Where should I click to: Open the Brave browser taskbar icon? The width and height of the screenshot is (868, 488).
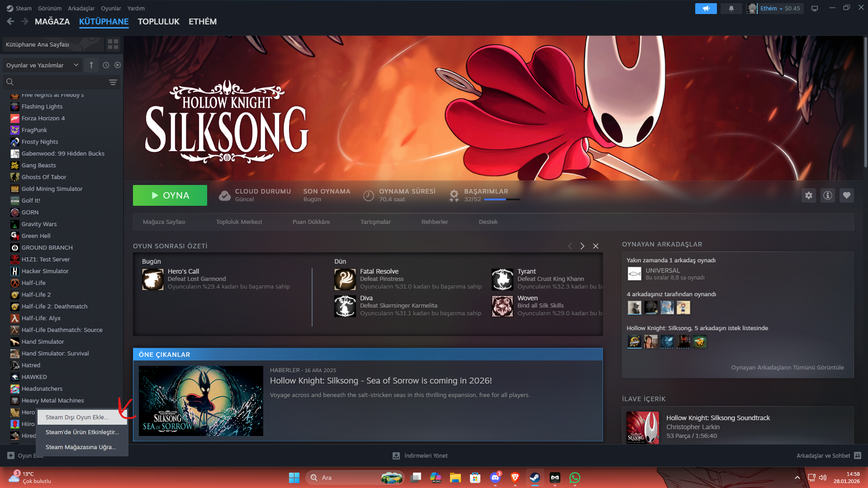pos(515,478)
